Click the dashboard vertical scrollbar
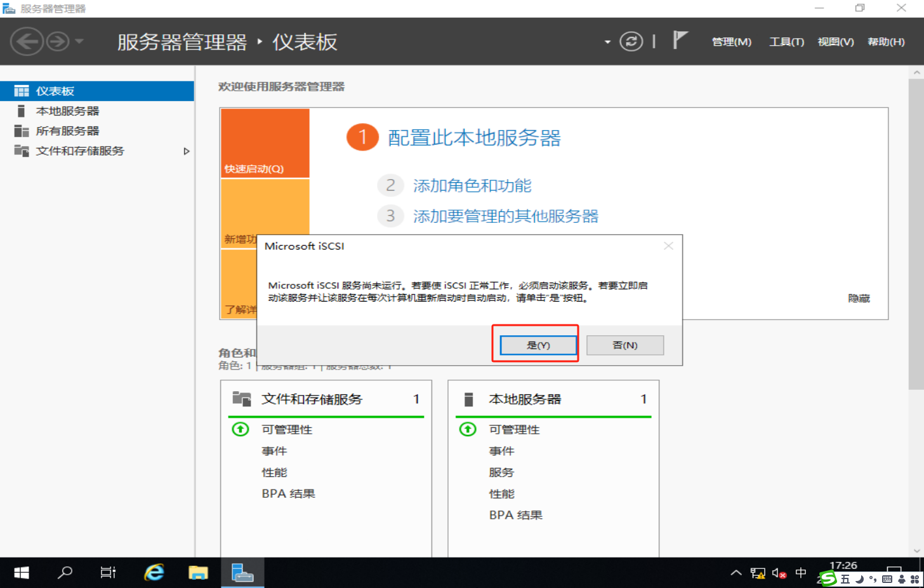924x588 pixels. [x=916, y=234]
